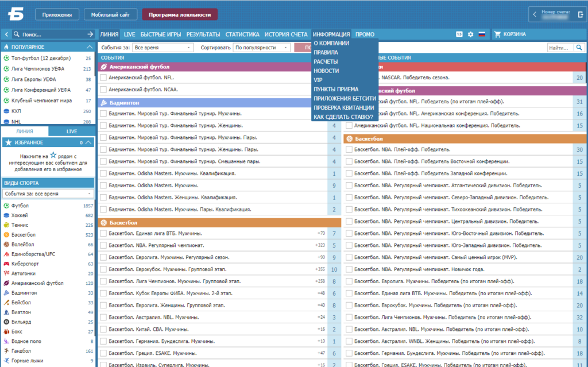This screenshot has width=588, height=367.
Task: Switch to the LIVE tab in sidebar
Action: (x=72, y=132)
